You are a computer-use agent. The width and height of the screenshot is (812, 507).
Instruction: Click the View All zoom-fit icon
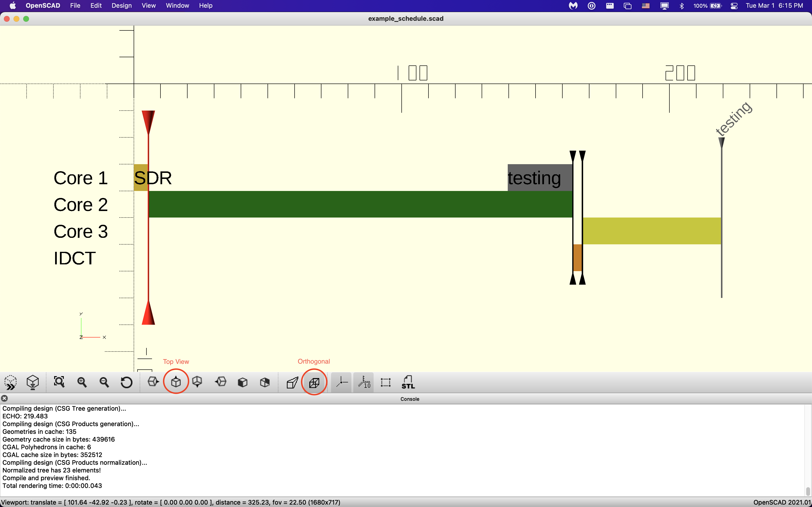(59, 382)
